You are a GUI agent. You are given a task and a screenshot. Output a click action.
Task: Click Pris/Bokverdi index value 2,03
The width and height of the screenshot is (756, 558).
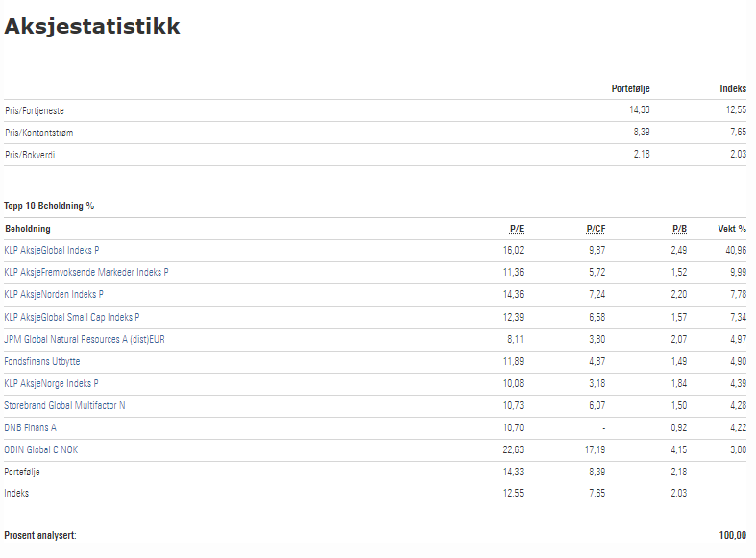pyautogui.click(x=738, y=155)
